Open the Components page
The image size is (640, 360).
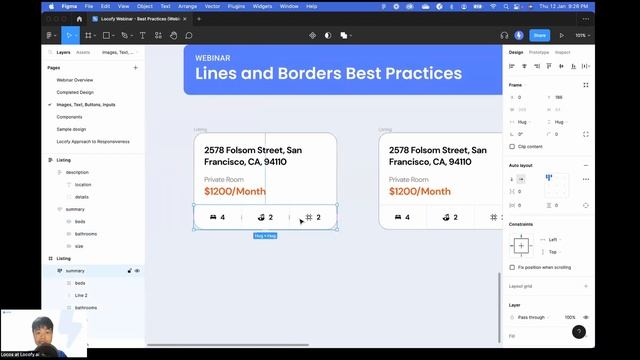point(69,117)
